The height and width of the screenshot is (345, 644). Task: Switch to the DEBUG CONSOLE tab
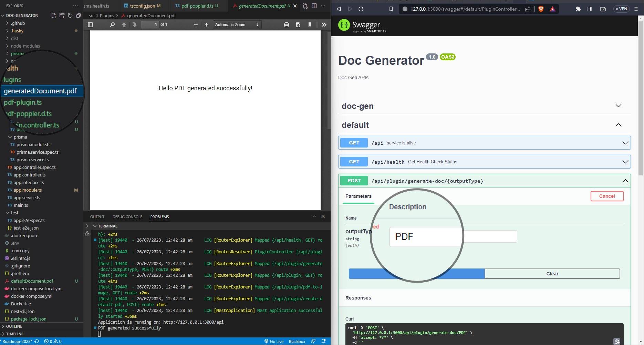[x=127, y=216]
